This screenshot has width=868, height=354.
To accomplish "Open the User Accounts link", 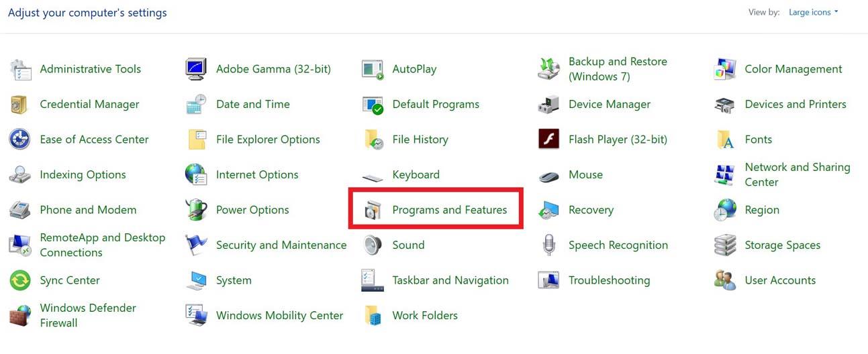I will [780, 280].
